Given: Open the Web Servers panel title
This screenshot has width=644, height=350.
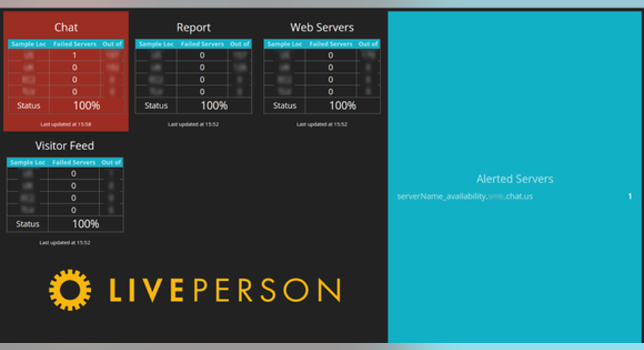Looking at the screenshot, I should [322, 28].
